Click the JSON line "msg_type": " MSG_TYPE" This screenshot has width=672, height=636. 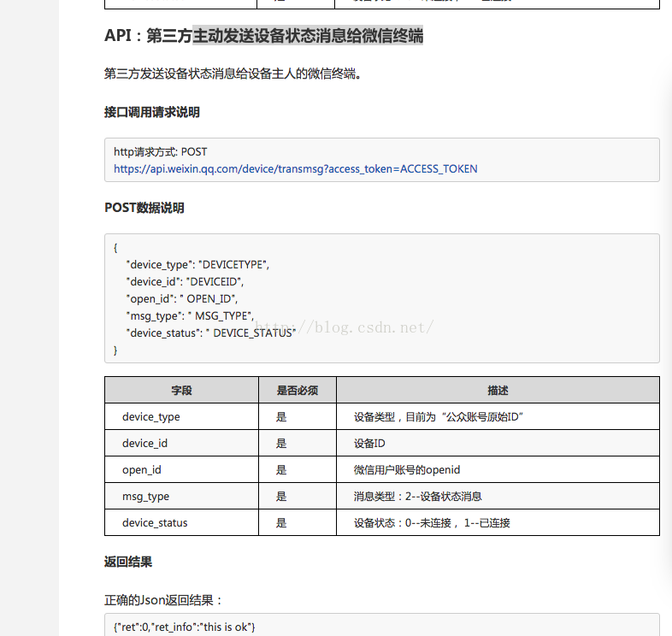coord(190,315)
